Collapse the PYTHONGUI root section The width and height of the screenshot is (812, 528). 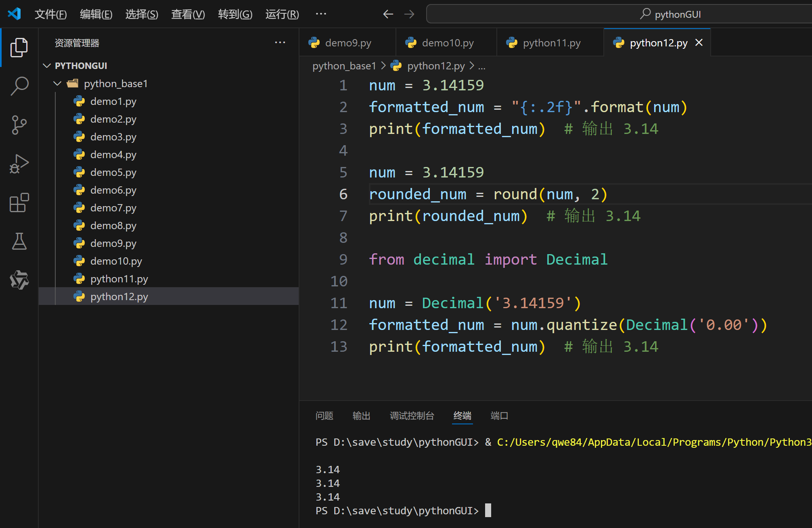coord(47,66)
